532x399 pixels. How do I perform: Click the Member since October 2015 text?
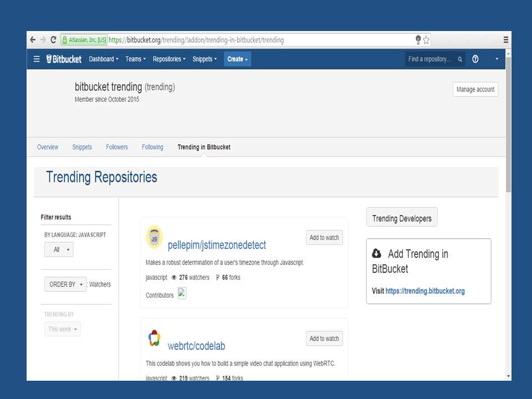tap(107, 99)
